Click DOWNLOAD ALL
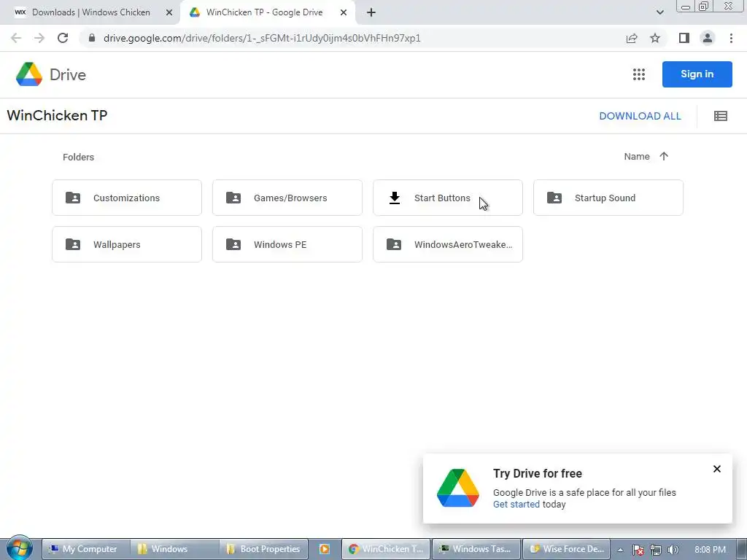This screenshot has width=747, height=560. (x=640, y=116)
